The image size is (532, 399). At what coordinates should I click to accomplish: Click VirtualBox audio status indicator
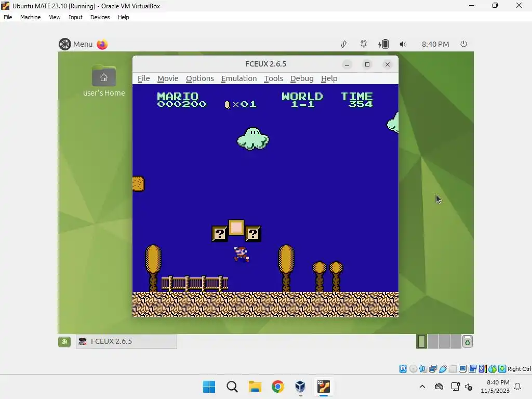tap(423, 368)
